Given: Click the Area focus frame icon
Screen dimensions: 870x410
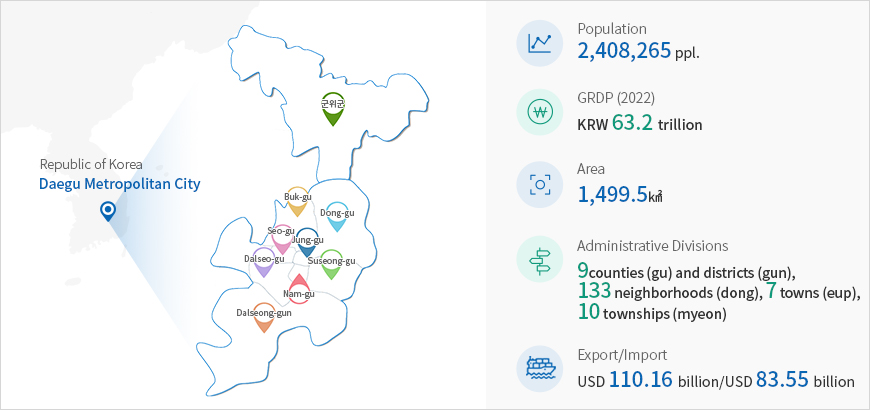Looking at the screenshot, I should pyautogui.click(x=540, y=184).
